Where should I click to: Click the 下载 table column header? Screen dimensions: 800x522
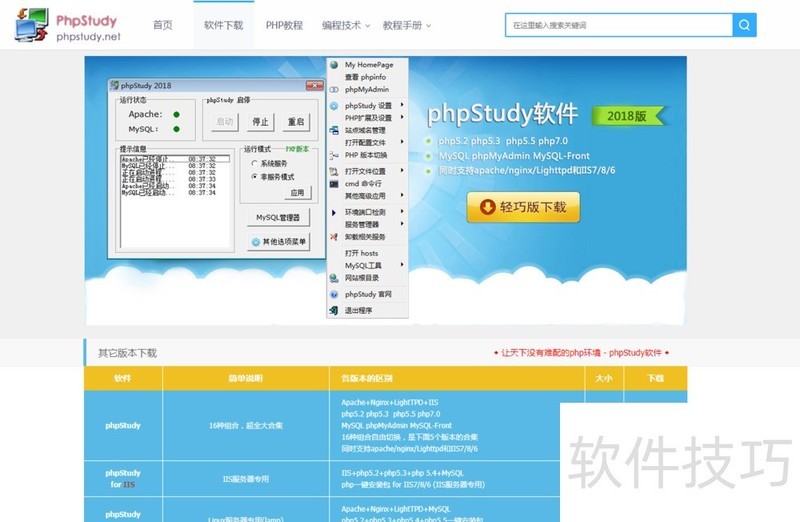(x=655, y=379)
